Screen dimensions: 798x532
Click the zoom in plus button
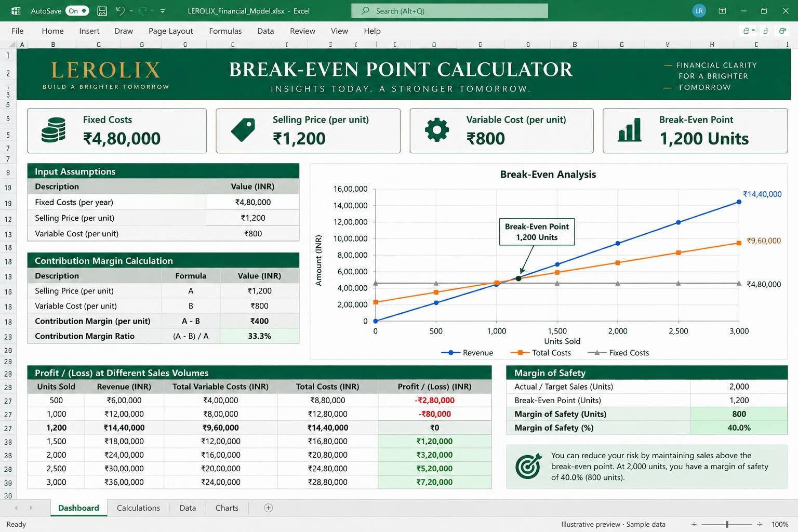click(x=760, y=524)
